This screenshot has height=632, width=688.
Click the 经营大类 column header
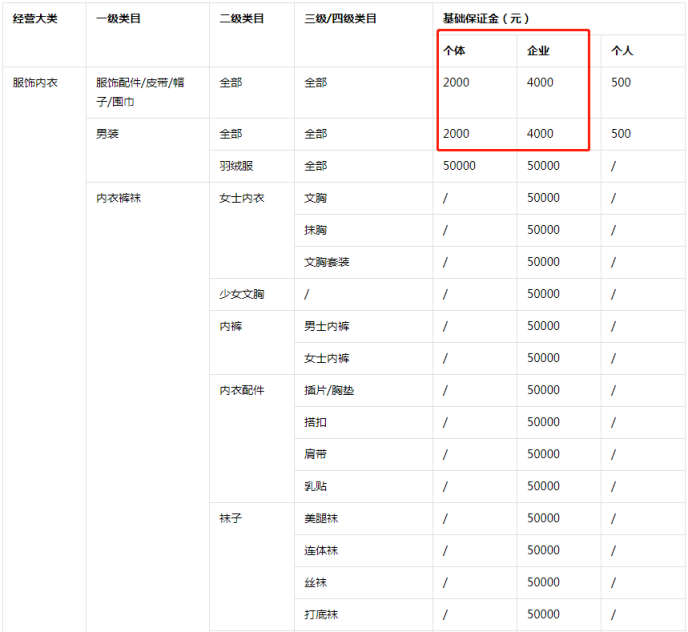[35, 19]
